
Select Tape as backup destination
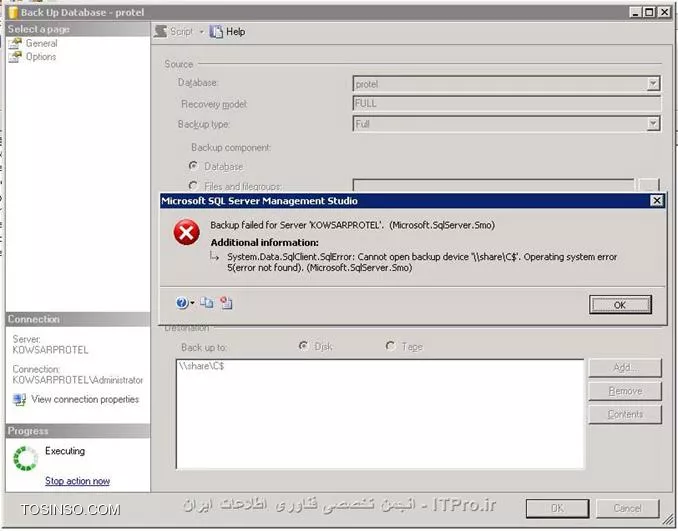pyautogui.click(x=390, y=346)
